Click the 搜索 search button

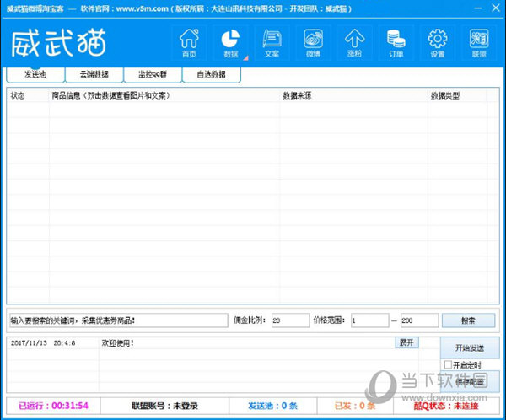[x=468, y=320]
